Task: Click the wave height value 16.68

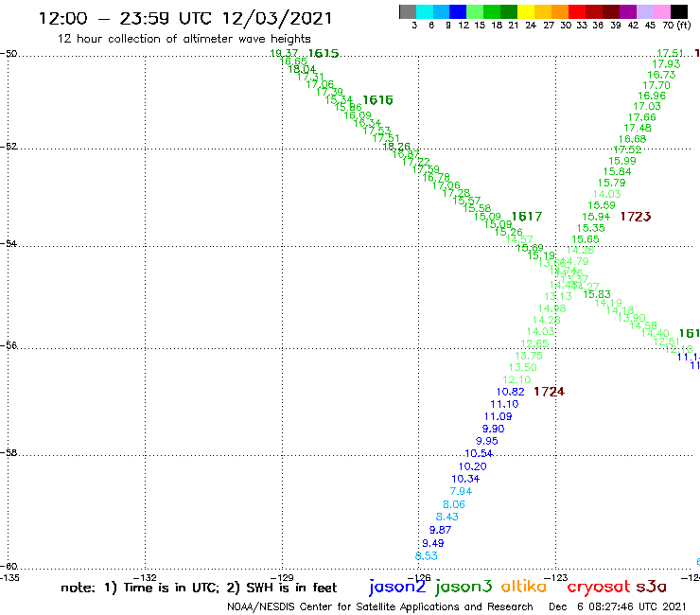Action: (632, 139)
